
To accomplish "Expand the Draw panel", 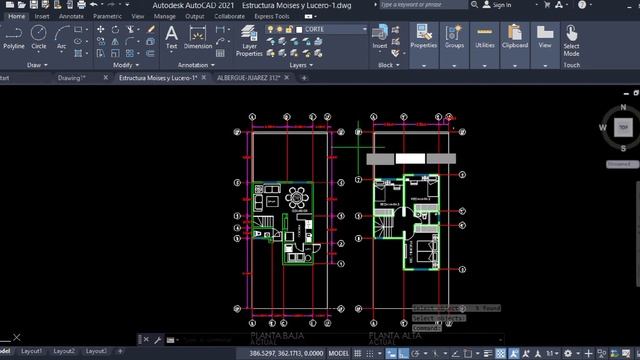I will (37, 65).
